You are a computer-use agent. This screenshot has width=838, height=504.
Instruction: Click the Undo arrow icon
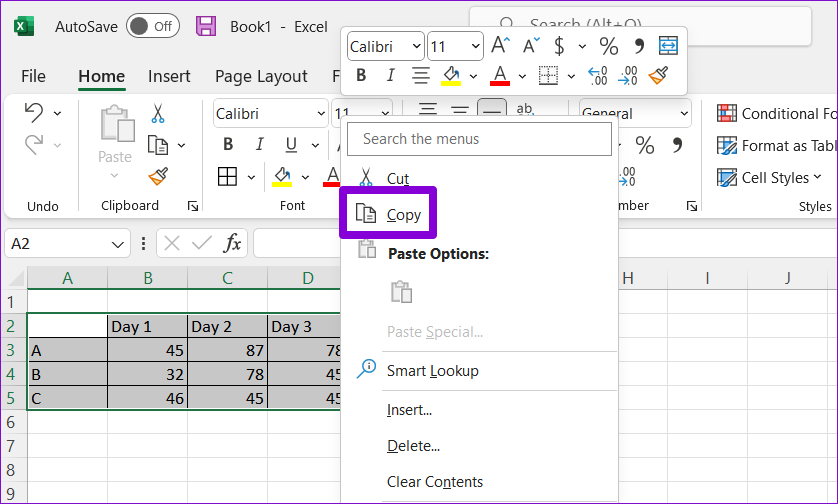click(x=33, y=112)
